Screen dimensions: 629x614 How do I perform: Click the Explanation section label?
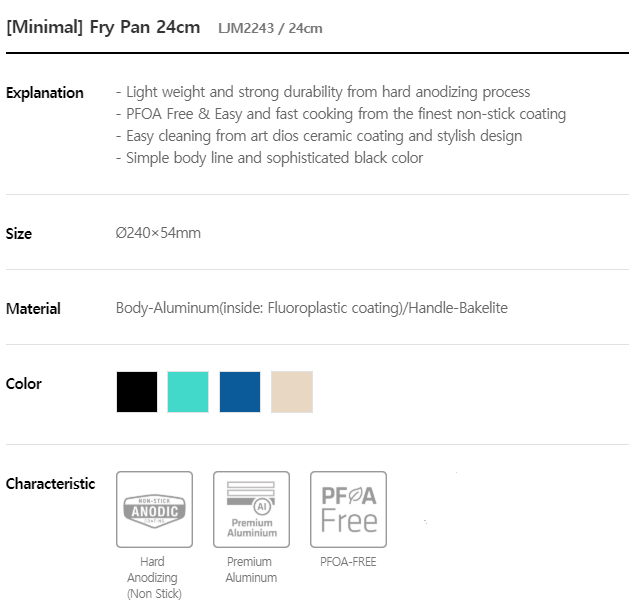[x=45, y=93]
